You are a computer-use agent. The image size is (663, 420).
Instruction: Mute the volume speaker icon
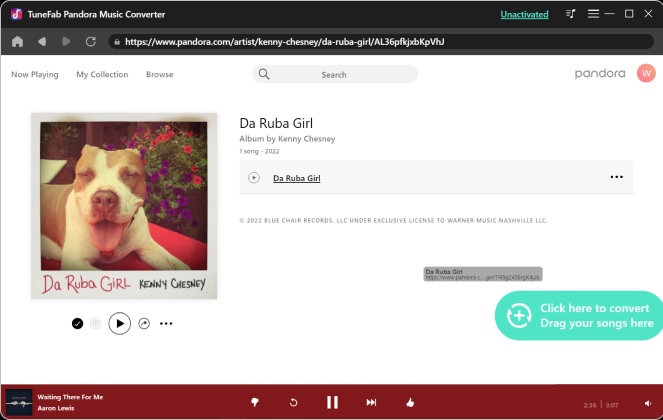pyautogui.click(x=648, y=404)
